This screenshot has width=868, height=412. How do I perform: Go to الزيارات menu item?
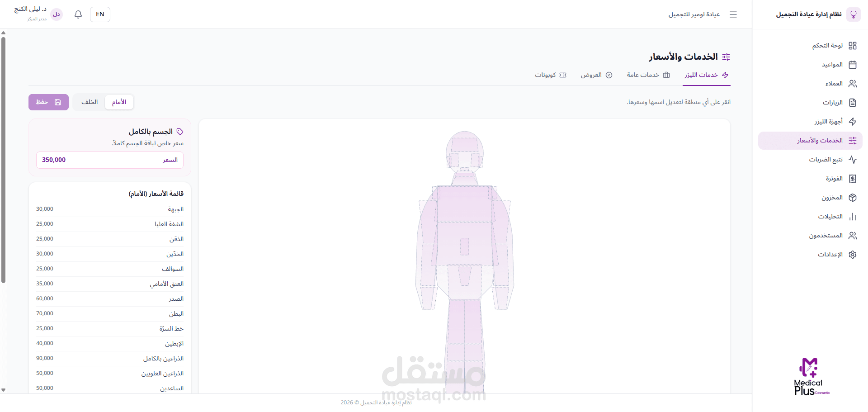[x=810, y=103]
